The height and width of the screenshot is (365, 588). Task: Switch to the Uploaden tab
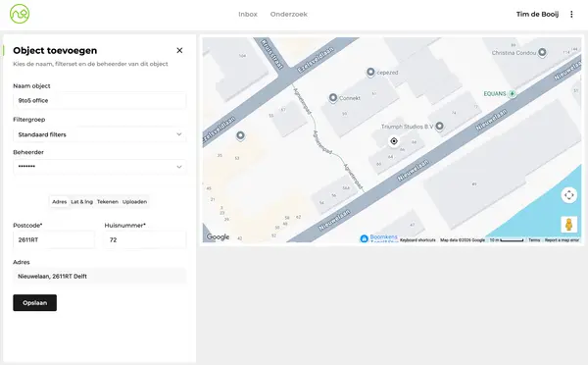click(x=134, y=202)
